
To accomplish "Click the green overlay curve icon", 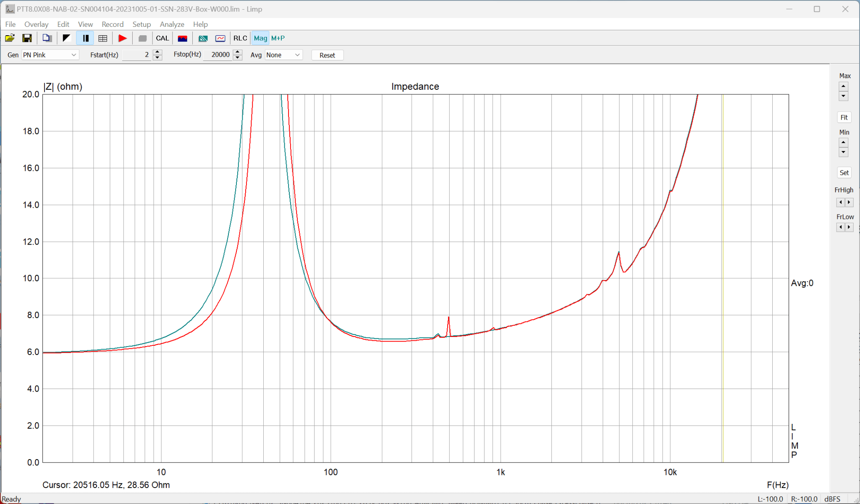I will [203, 38].
